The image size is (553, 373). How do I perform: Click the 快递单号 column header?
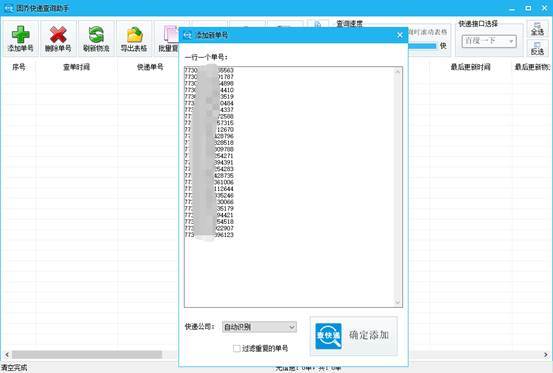pos(150,67)
